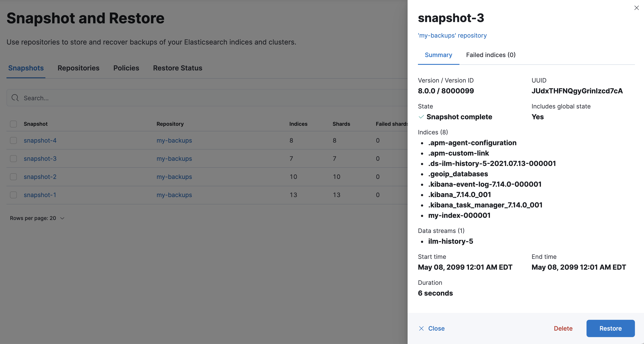Open the Restore Status tab
Viewport: 644px width, 344px height.
click(x=177, y=68)
